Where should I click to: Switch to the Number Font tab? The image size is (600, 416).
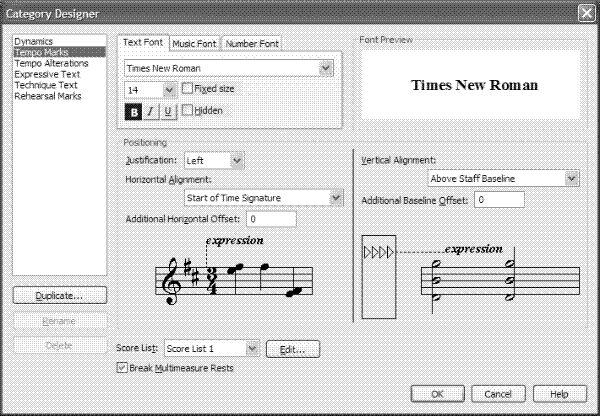point(252,44)
